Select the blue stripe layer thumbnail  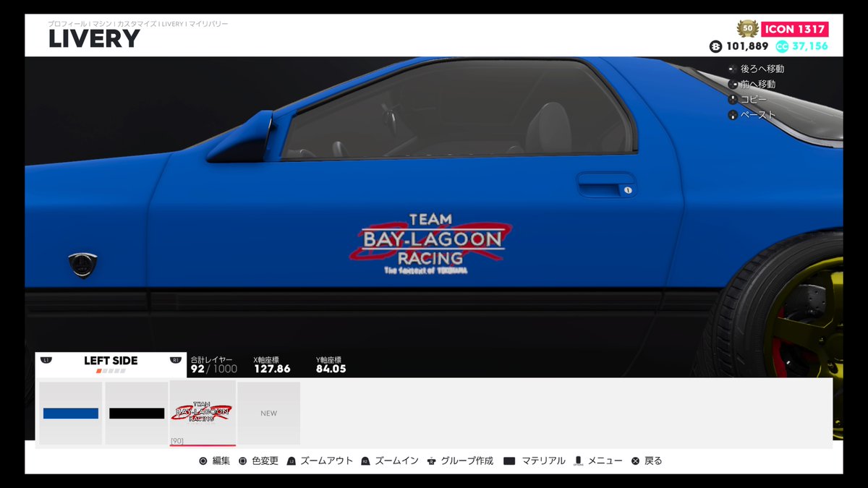(x=70, y=413)
